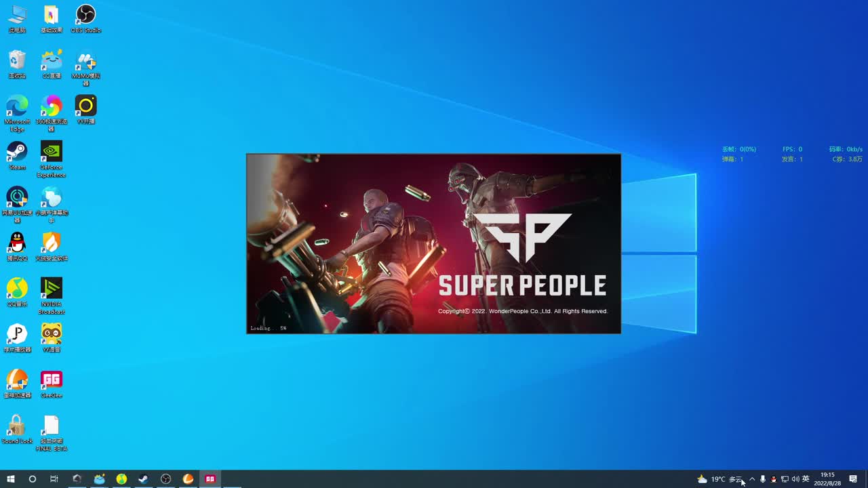868x488 pixels.
Task: Select the 火绒安全软件 desktop shortcut
Action: (x=52, y=247)
